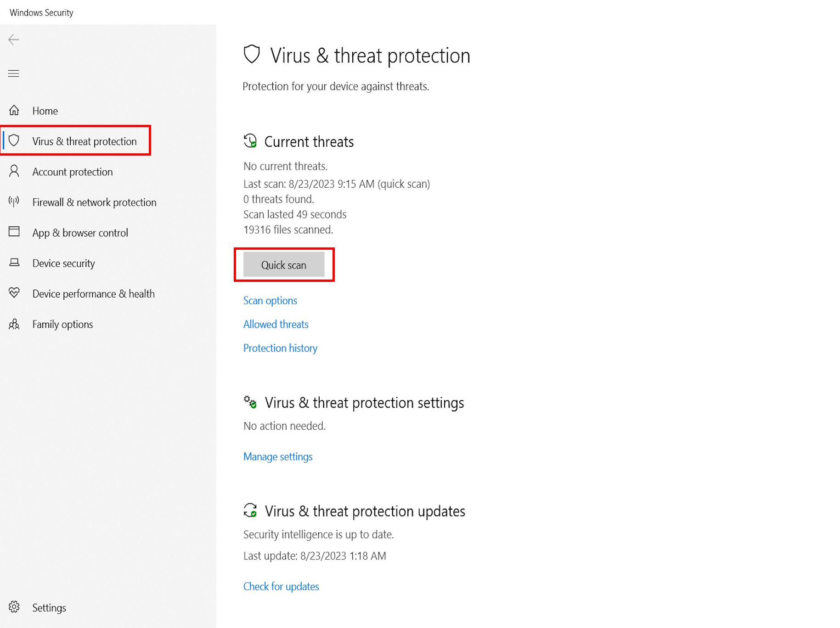Open Scan options link

270,300
